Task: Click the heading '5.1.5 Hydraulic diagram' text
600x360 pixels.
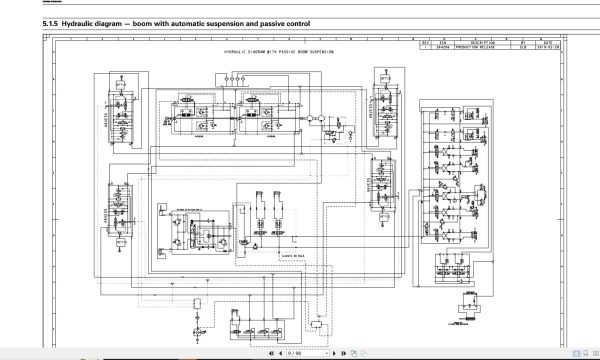Action: tap(82, 24)
